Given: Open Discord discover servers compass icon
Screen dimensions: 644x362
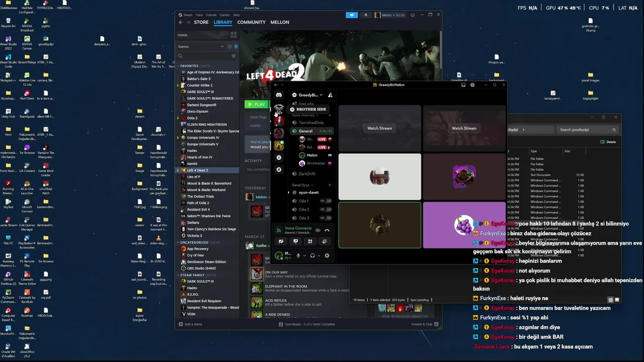Looking at the screenshot, I should pyautogui.click(x=279, y=169).
